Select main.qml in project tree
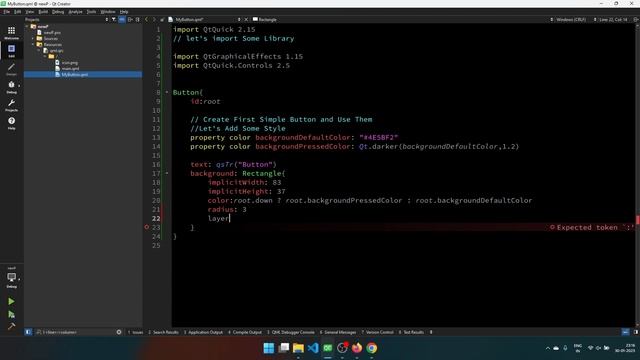The image size is (640, 360). [x=70, y=69]
